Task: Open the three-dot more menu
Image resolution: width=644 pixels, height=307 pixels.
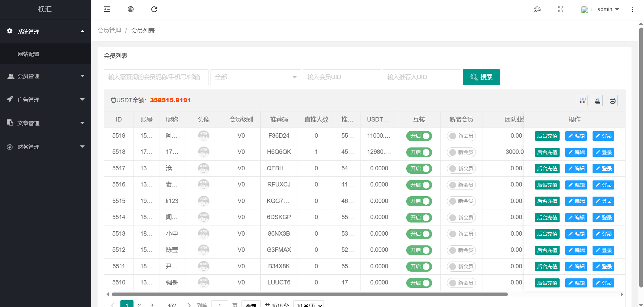Action: pos(632,9)
